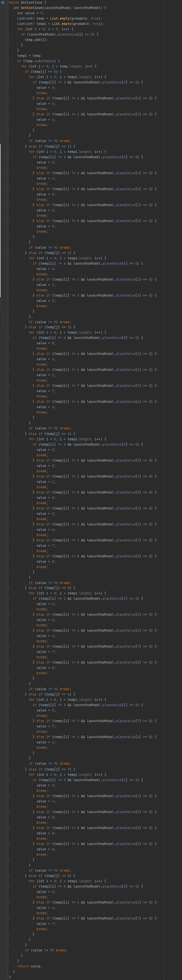The image size is (182, 980).
Task: Place cursor on 'int value = 9;' line
Action: coord(30,13)
